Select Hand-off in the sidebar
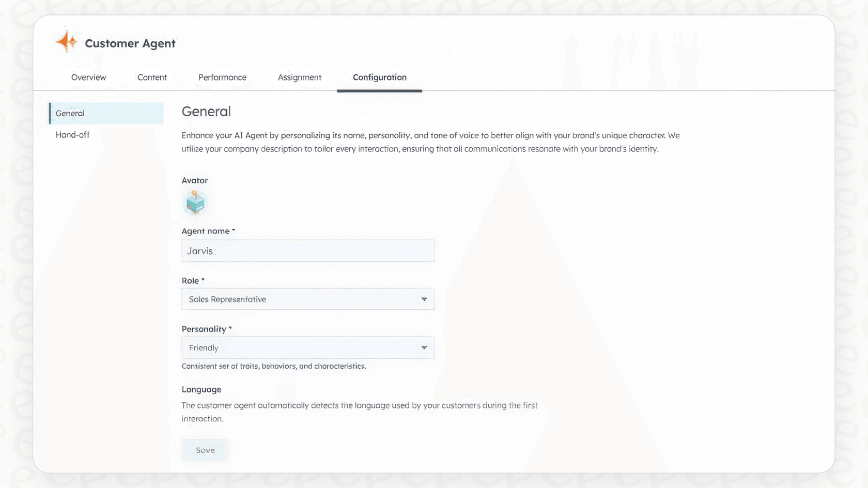The width and height of the screenshot is (868, 488). coord(72,135)
